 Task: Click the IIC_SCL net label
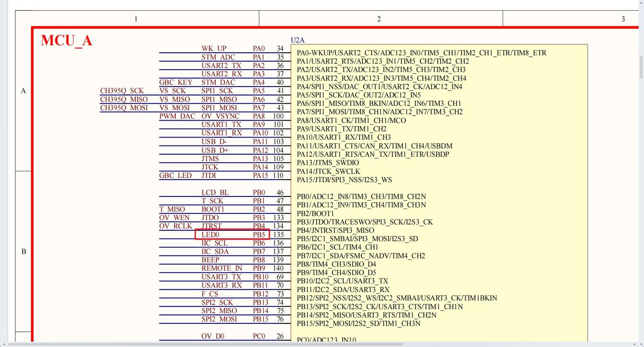[x=215, y=243]
